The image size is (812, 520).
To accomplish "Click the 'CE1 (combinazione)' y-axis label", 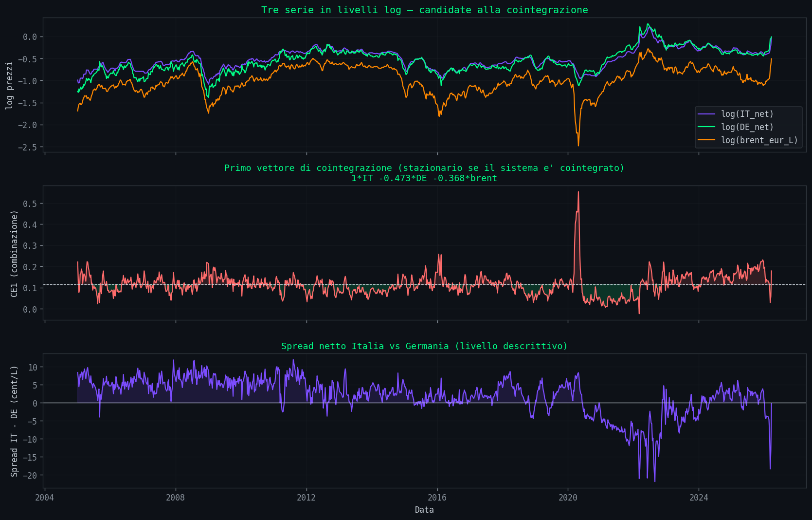I will 14,253.
